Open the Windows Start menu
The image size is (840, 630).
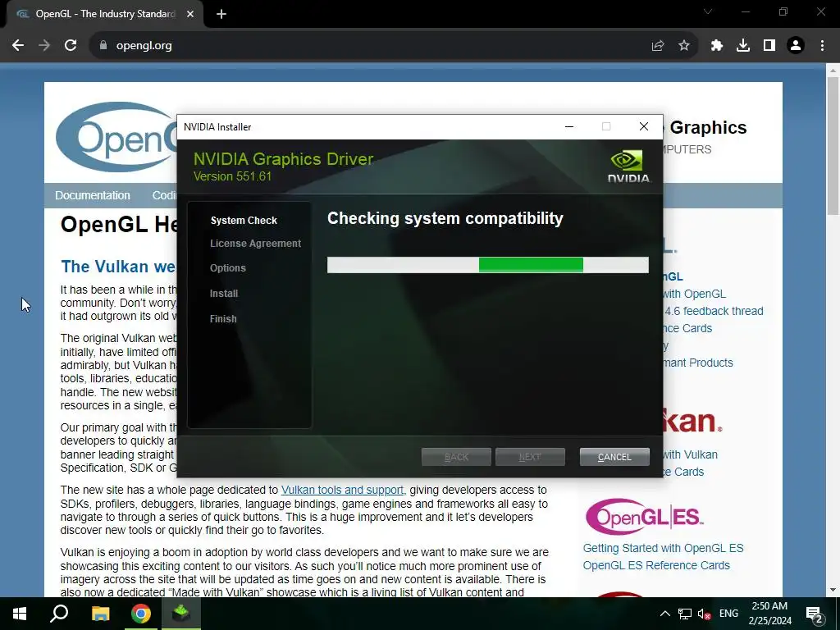pyautogui.click(x=20, y=614)
